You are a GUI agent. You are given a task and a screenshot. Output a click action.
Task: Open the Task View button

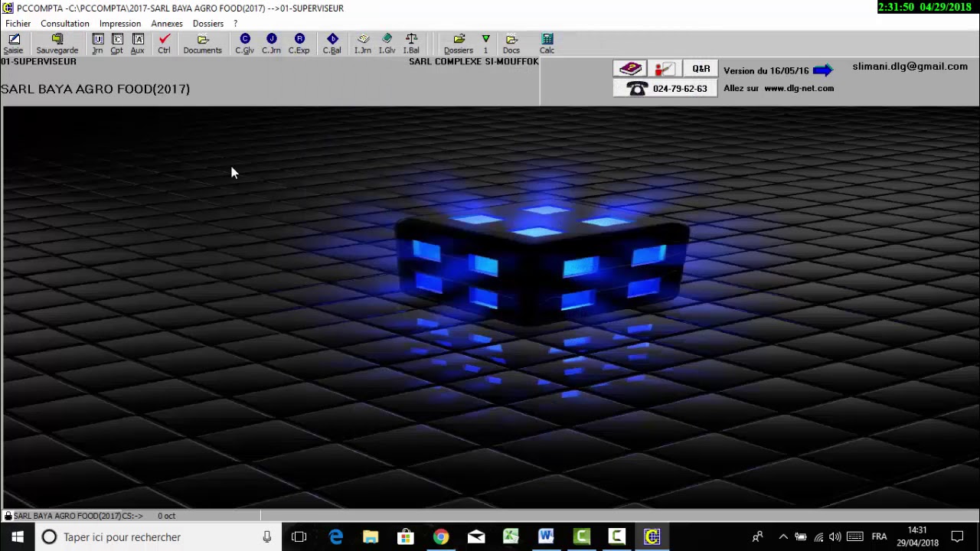click(299, 537)
